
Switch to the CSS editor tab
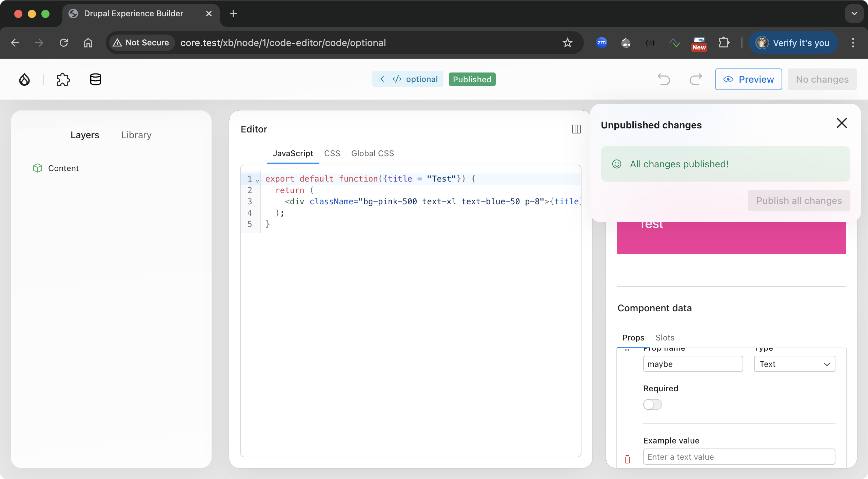332,153
